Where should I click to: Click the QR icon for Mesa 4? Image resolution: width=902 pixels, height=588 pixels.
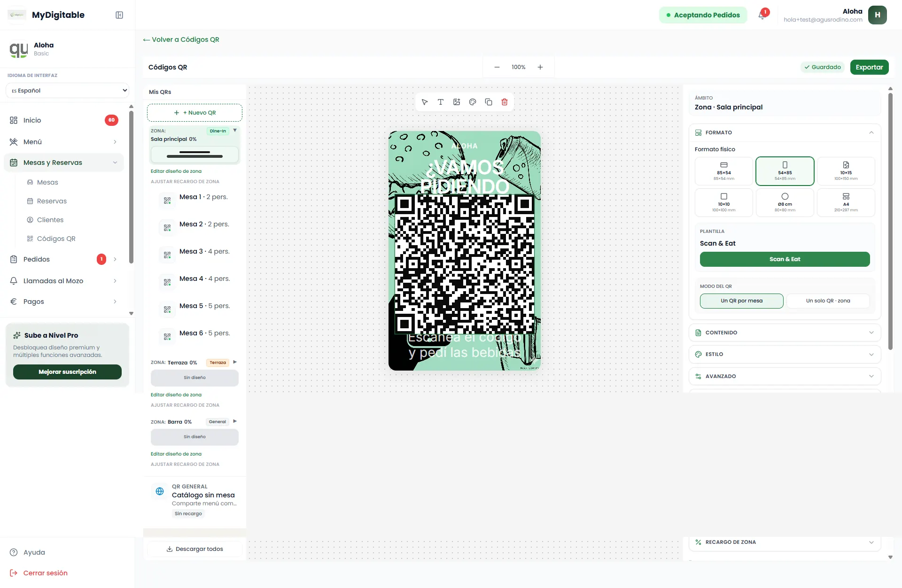point(167,282)
